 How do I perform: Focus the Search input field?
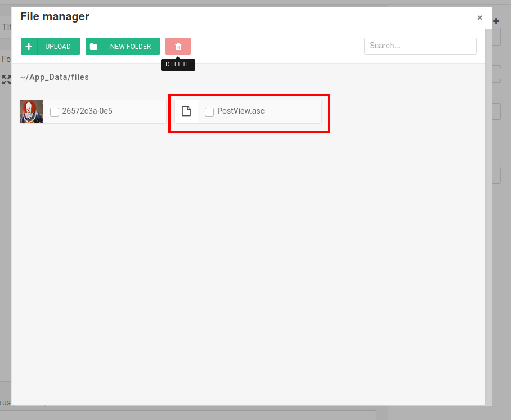[420, 46]
